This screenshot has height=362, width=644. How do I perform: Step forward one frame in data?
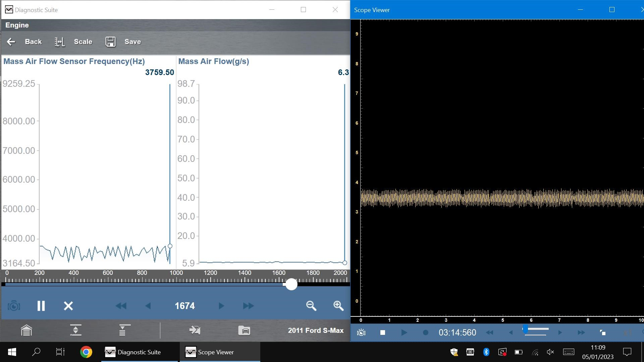click(x=221, y=306)
